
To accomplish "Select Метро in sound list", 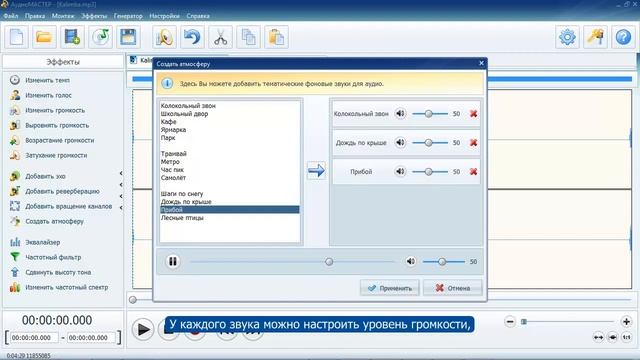I will pos(170,162).
